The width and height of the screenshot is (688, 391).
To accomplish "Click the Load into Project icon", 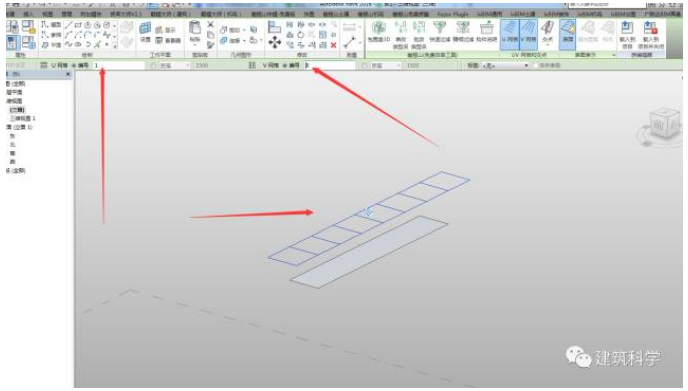I will click(x=627, y=34).
